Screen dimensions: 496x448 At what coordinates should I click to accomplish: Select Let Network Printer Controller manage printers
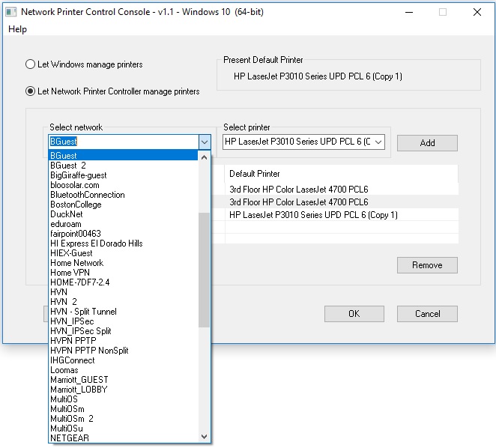click(112, 91)
